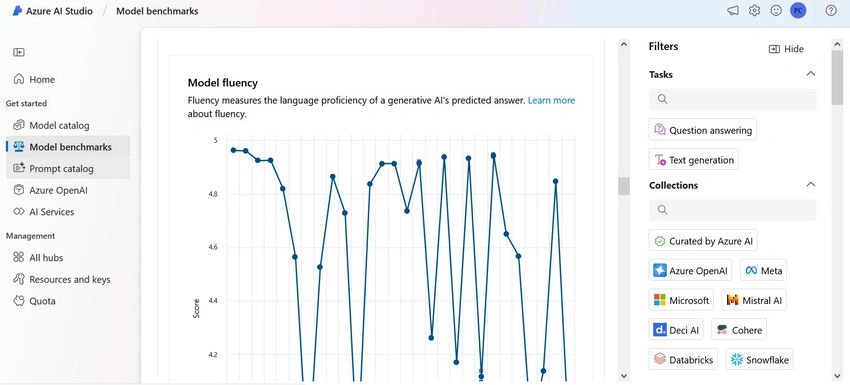This screenshot has width=850, height=385.
Task: Click the Azure AI Studio logo icon
Action: tap(17, 11)
